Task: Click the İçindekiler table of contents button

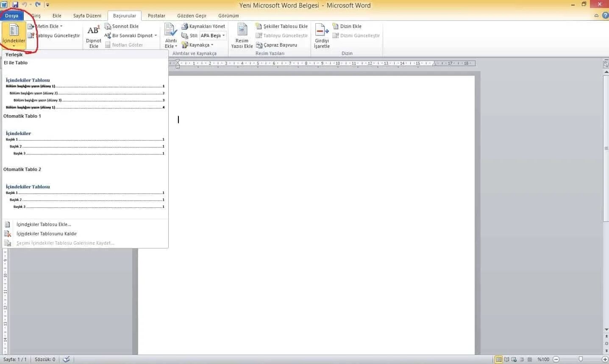Action: (x=14, y=35)
